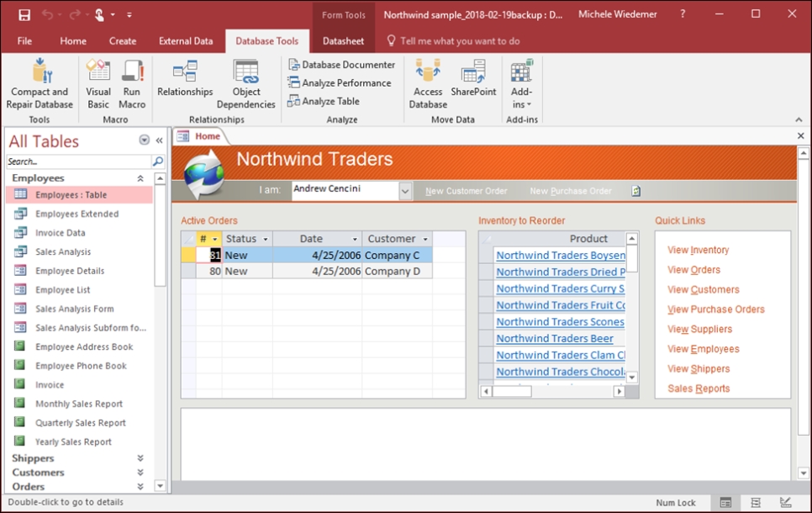Click in the navigation Search box
This screenshot has height=513, width=812.
[x=79, y=161]
